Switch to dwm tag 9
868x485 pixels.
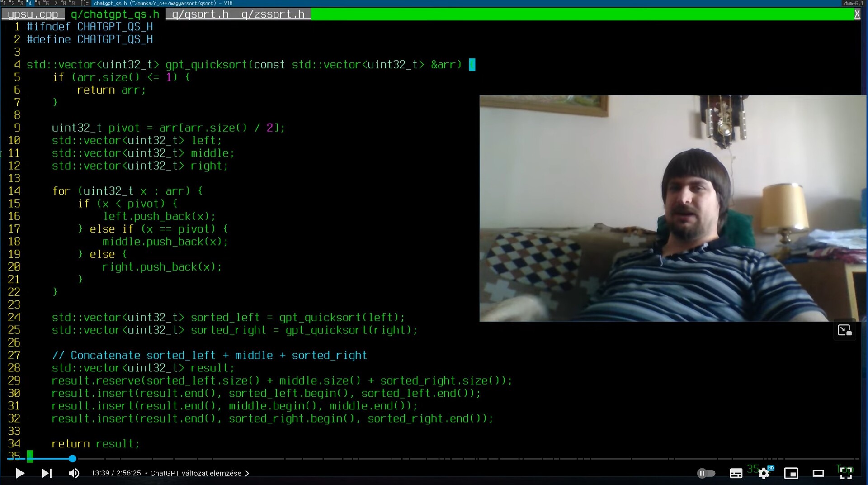pyautogui.click(x=72, y=3)
